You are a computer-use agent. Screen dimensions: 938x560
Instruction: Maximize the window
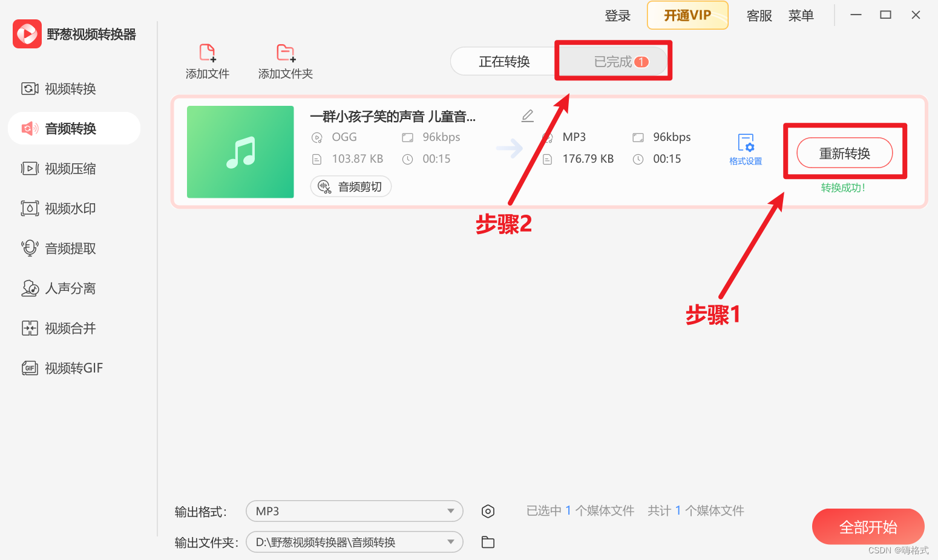coord(886,15)
